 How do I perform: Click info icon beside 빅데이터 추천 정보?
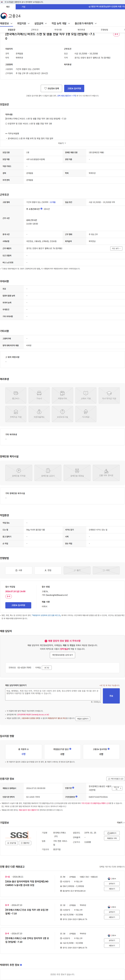[x=21, y=965]
